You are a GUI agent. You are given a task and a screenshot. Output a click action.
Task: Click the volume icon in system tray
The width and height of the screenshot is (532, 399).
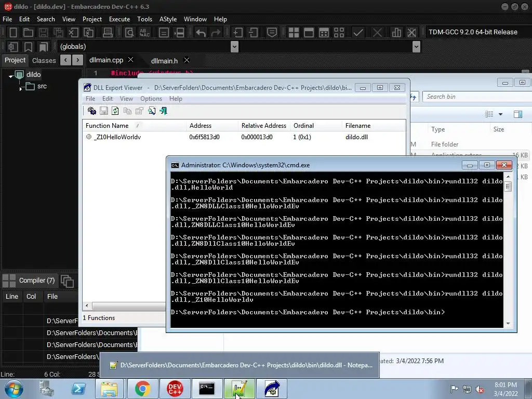(x=480, y=389)
